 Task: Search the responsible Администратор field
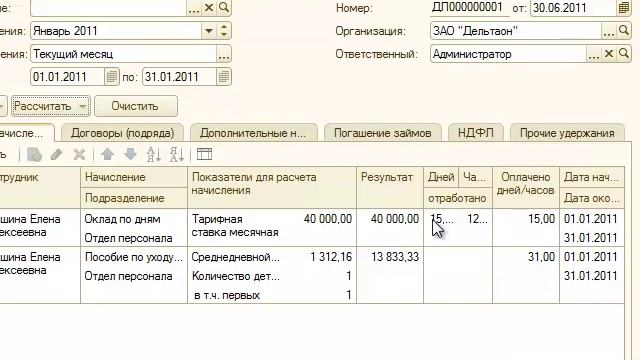click(x=624, y=54)
